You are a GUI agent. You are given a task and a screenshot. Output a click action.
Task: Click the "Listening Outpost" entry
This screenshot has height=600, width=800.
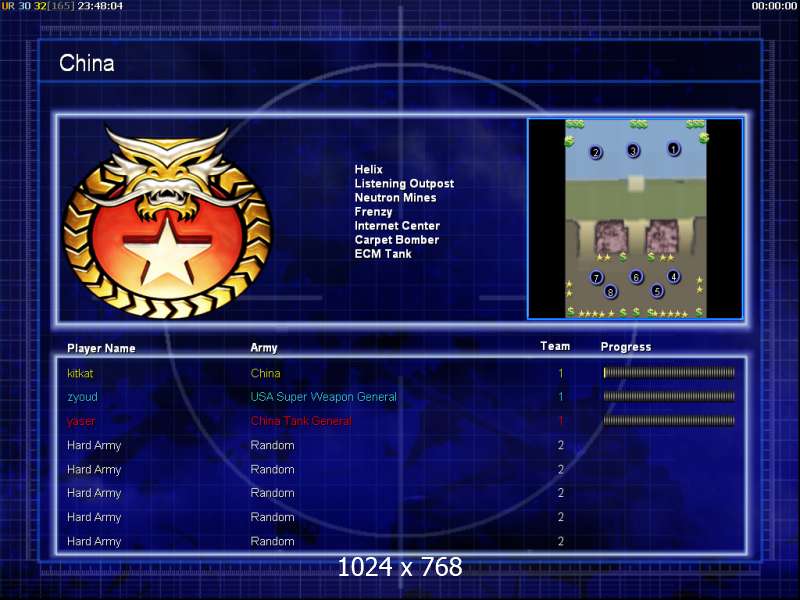point(404,184)
